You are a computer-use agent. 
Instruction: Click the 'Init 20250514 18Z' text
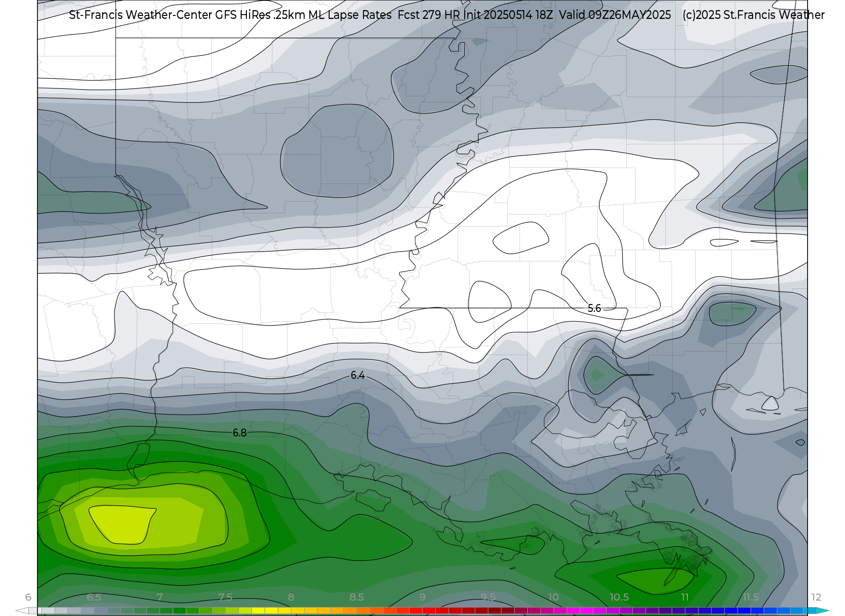508,15
